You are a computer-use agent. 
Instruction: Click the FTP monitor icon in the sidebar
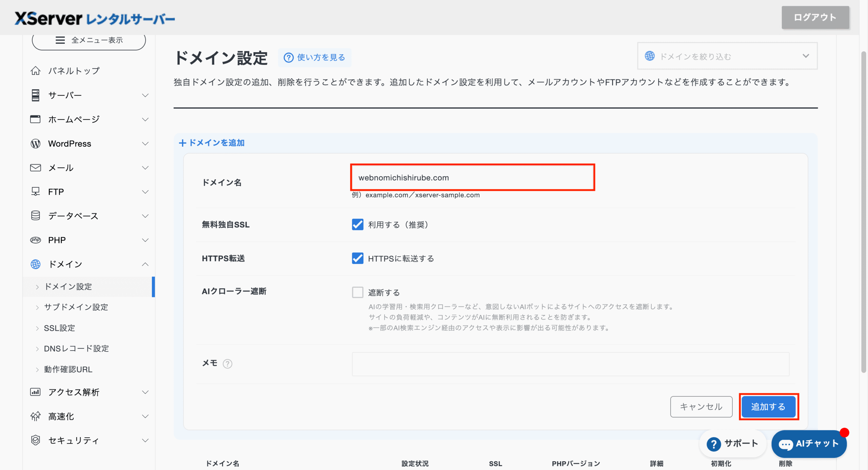pyautogui.click(x=36, y=192)
